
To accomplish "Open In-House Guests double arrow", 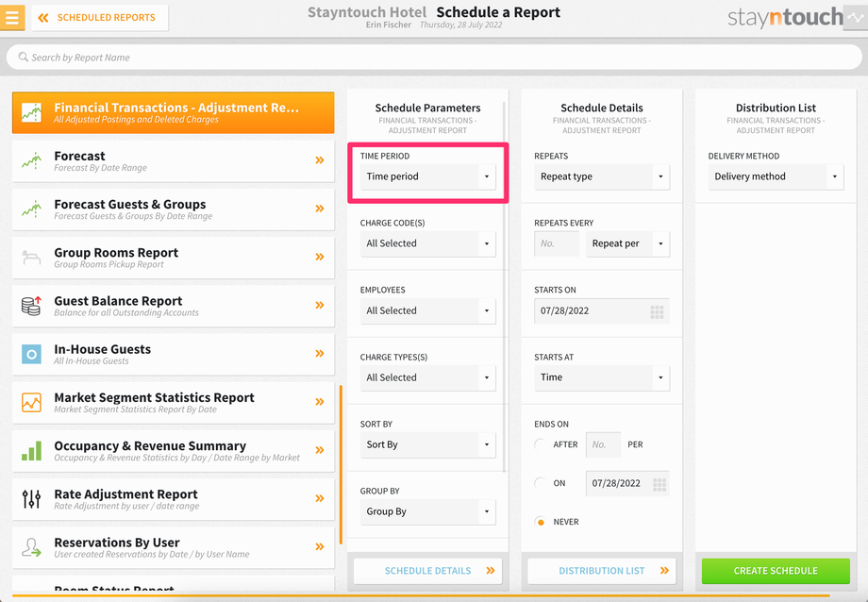I will tap(320, 353).
